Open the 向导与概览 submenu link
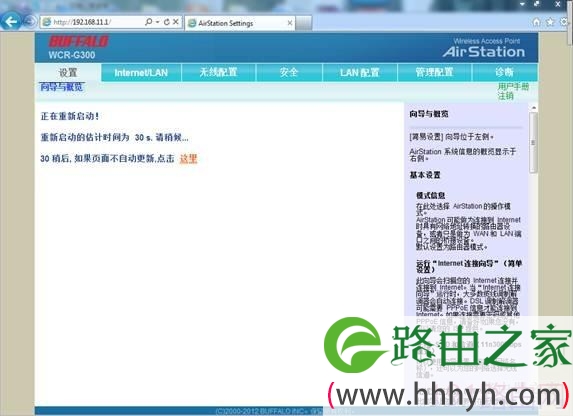This screenshot has width=573, height=416. click(x=61, y=87)
